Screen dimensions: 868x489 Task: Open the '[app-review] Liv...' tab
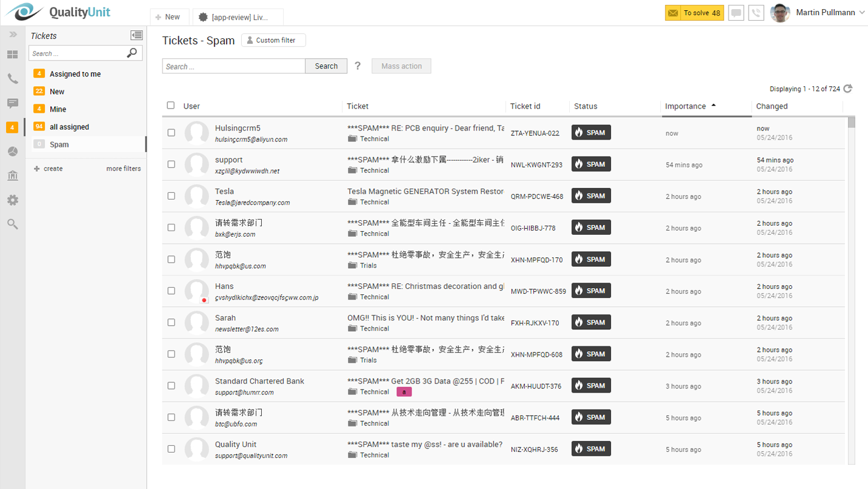238,16
